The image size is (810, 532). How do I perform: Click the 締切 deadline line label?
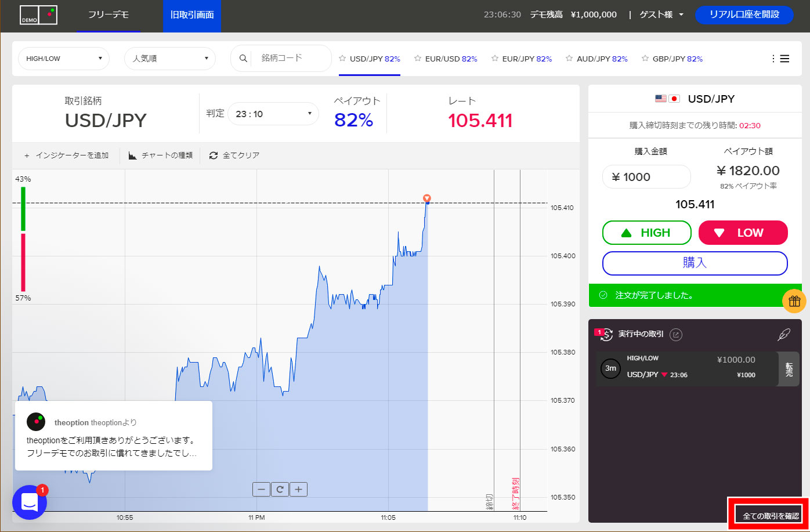[x=489, y=502]
